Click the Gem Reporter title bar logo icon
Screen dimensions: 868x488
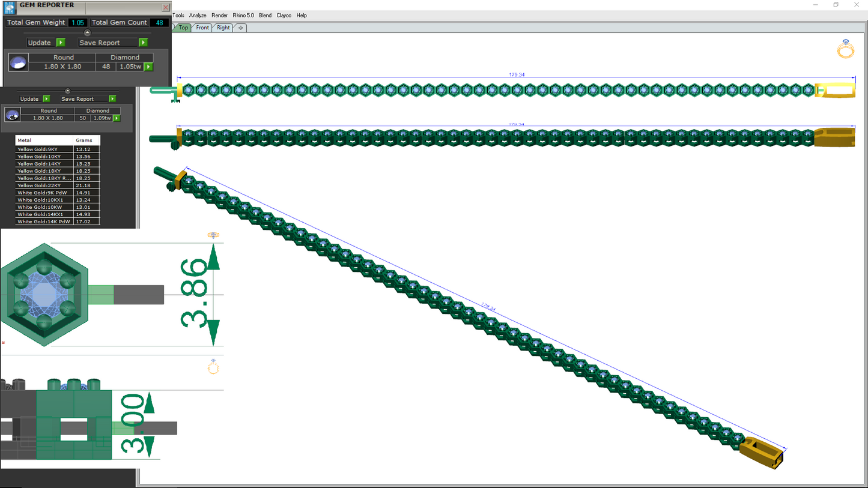point(9,7)
